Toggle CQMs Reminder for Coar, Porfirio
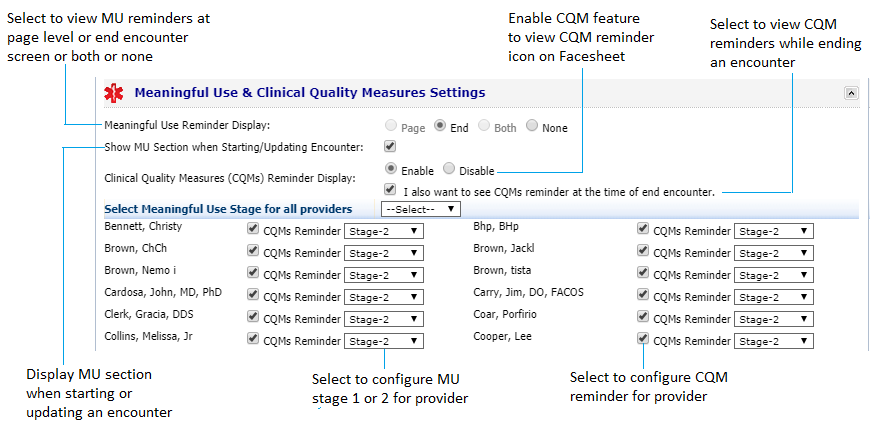The width and height of the screenshot is (872, 425). (643, 317)
